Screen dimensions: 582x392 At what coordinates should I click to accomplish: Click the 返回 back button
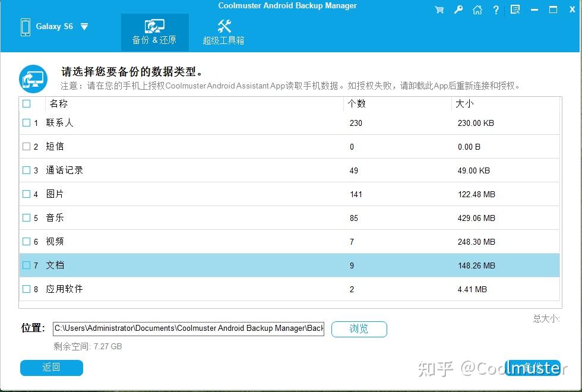[52, 368]
